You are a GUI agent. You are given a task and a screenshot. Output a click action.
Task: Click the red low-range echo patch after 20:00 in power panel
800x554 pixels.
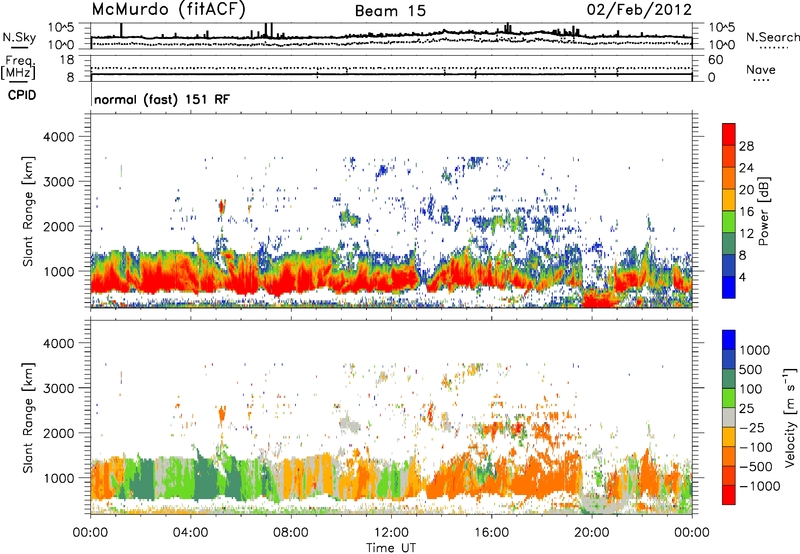pyautogui.click(x=598, y=298)
